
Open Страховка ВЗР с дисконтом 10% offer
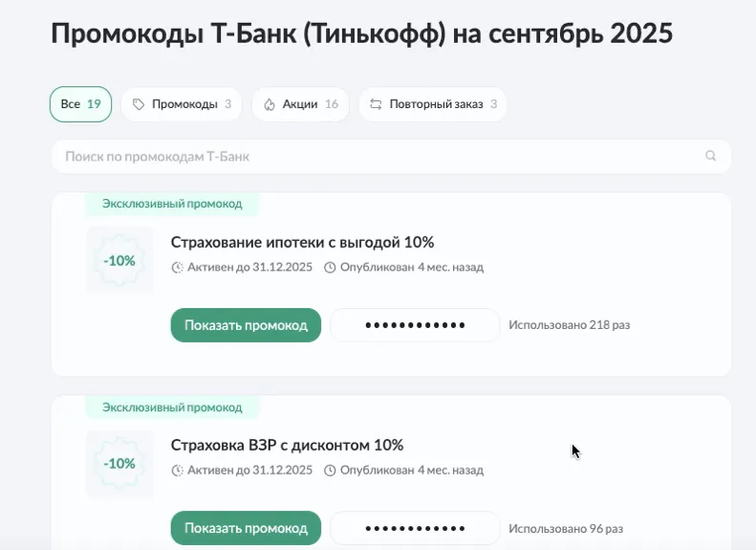287,445
